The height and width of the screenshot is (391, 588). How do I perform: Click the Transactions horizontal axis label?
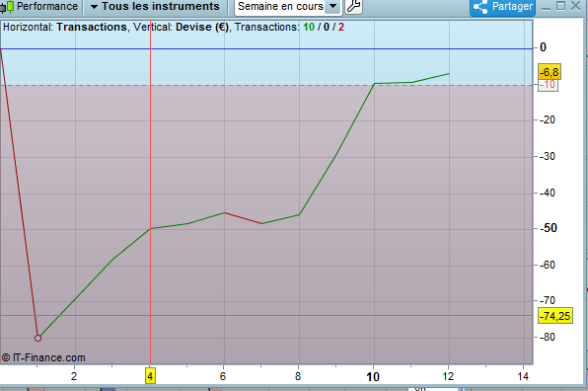(92, 27)
